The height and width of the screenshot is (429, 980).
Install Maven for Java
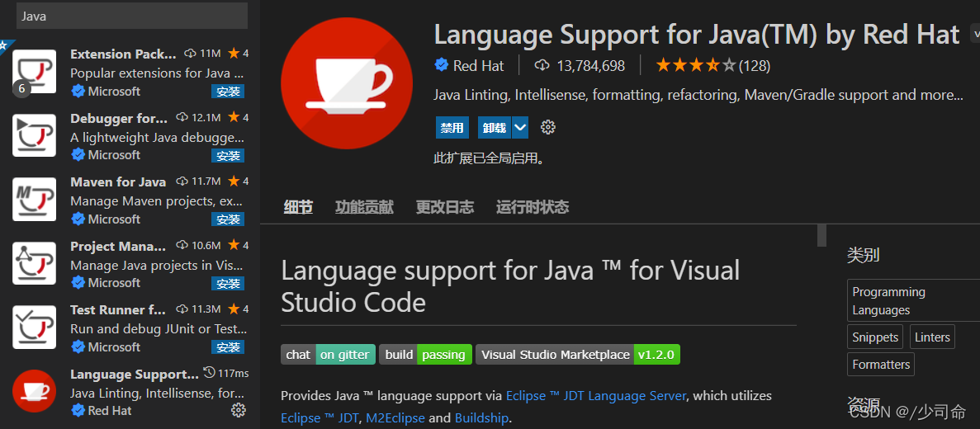[228, 219]
